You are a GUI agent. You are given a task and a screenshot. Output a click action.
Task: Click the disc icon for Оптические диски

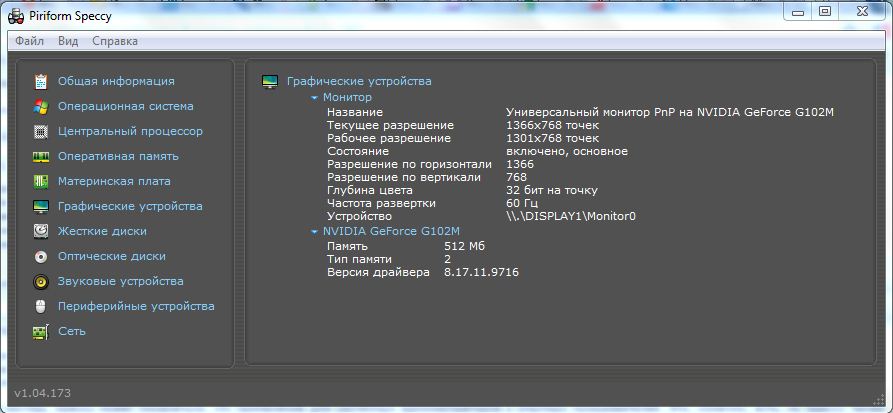(40, 256)
